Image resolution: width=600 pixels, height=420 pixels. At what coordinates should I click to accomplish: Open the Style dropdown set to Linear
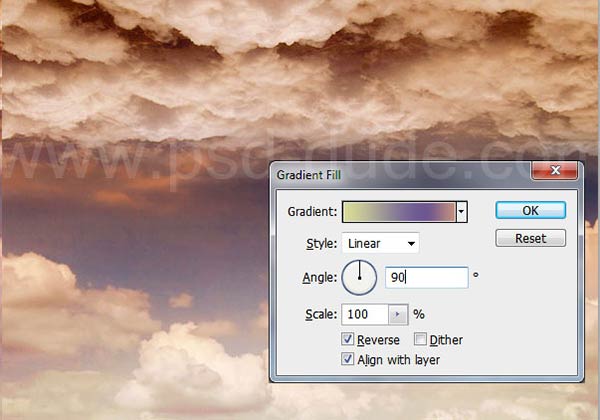click(x=380, y=243)
